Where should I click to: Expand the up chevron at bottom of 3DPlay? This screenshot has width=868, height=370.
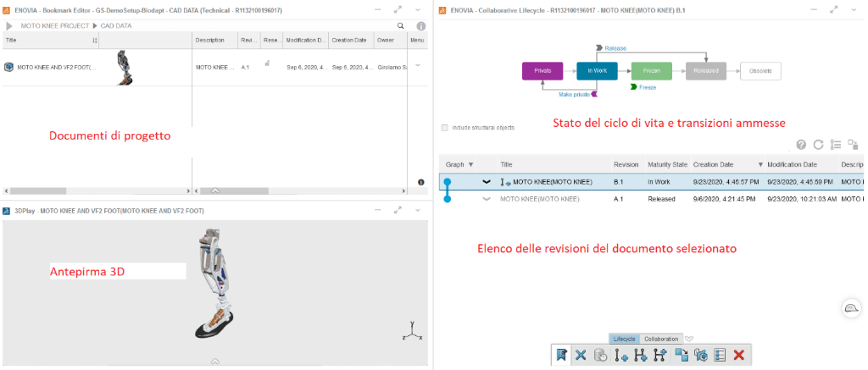(x=214, y=362)
